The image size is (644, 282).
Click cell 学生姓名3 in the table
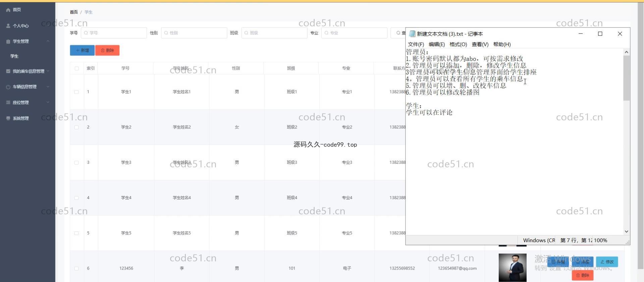click(182, 162)
